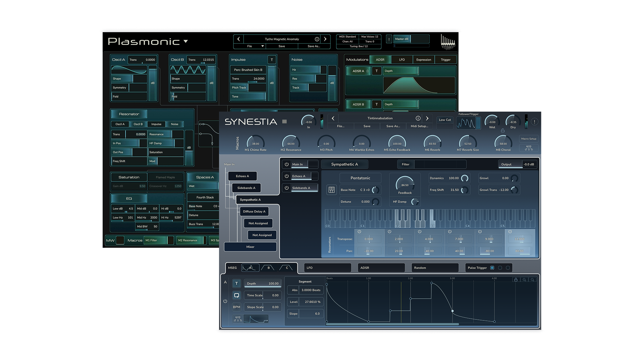The height and width of the screenshot is (362, 644).
Task: Click the Synestia preset info icon
Action: [418, 118]
